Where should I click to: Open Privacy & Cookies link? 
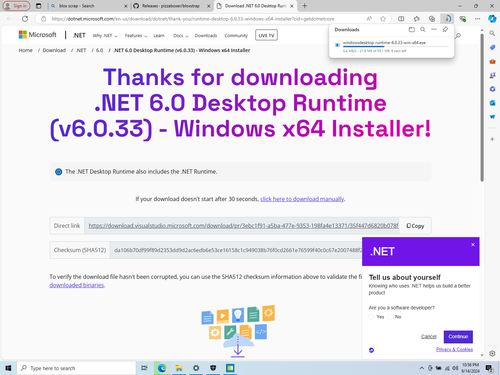tap(454, 349)
